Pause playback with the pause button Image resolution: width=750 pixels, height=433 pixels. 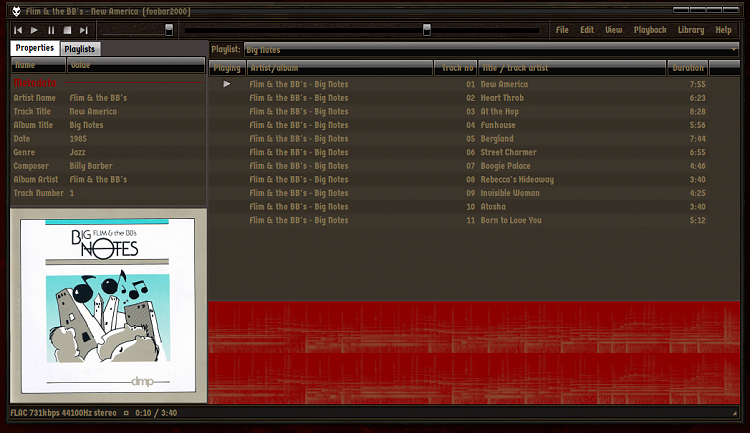point(51,30)
